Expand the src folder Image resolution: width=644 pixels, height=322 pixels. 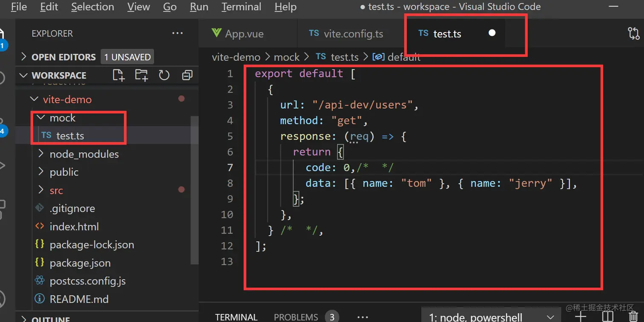(41, 190)
